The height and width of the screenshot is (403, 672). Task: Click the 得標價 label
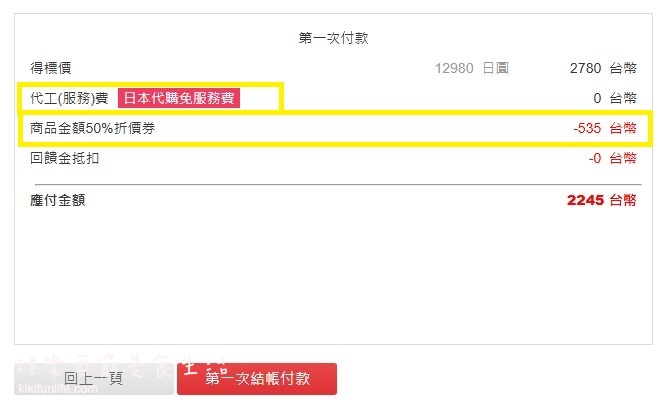pyautogui.click(x=51, y=68)
